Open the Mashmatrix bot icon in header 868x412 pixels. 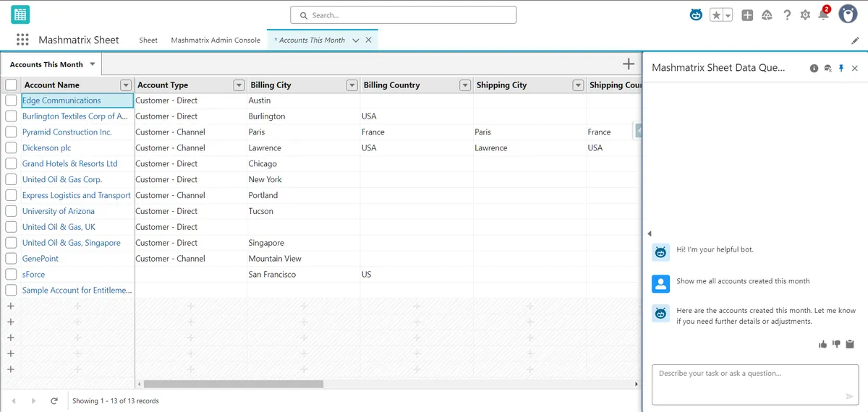tap(696, 14)
